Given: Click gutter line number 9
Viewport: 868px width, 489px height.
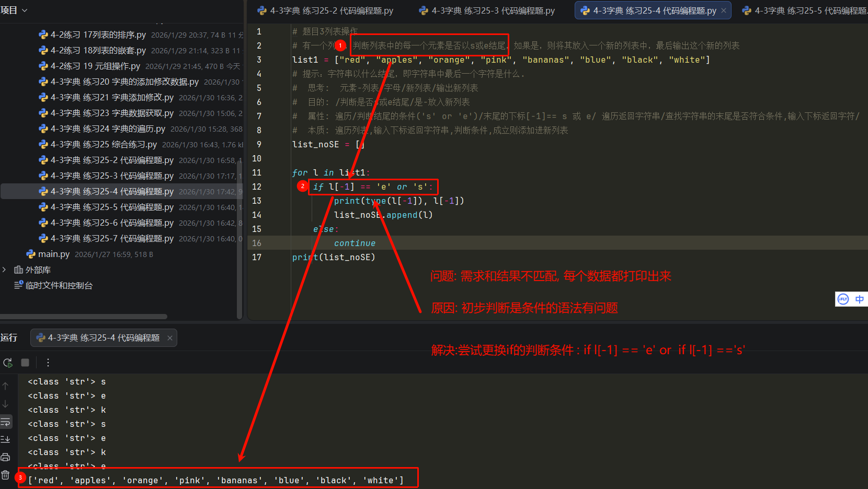Looking at the screenshot, I should point(259,144).
